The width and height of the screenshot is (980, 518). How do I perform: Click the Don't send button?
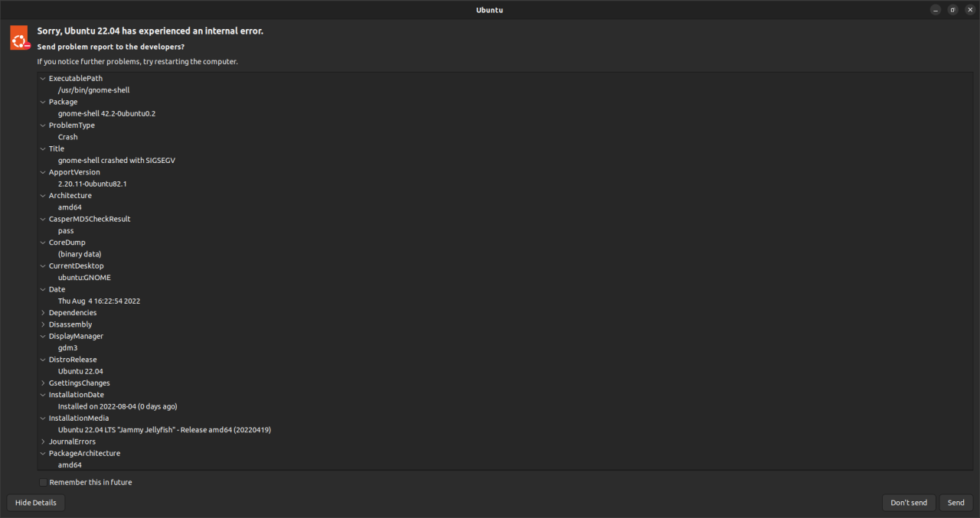(x=909, y=503)
